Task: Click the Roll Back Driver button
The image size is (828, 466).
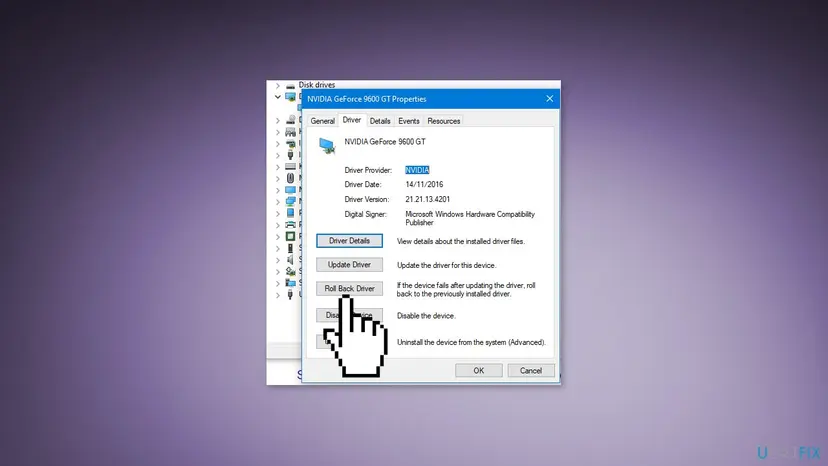Action: tap(350, 288)
